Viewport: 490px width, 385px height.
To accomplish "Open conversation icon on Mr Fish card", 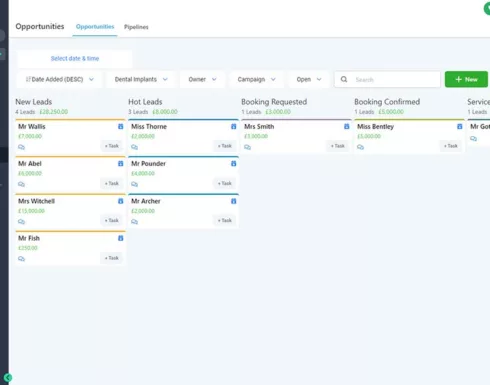I will [21, 259].
